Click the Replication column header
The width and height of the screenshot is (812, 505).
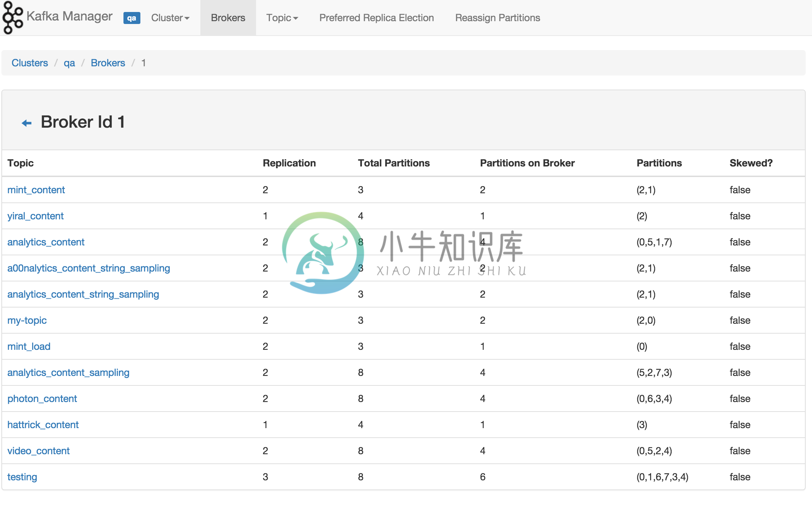[289, 163]
